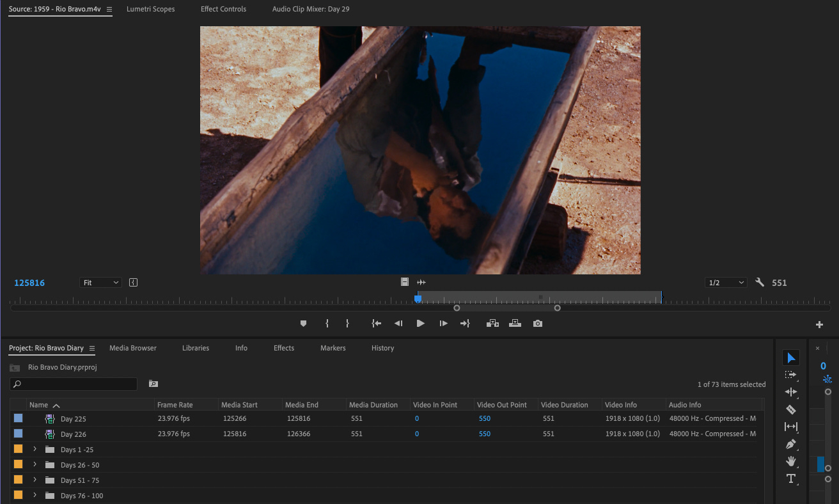Sort by Frame Rate column header
This screenshot has height=504, width=839.
coord(175,405)
